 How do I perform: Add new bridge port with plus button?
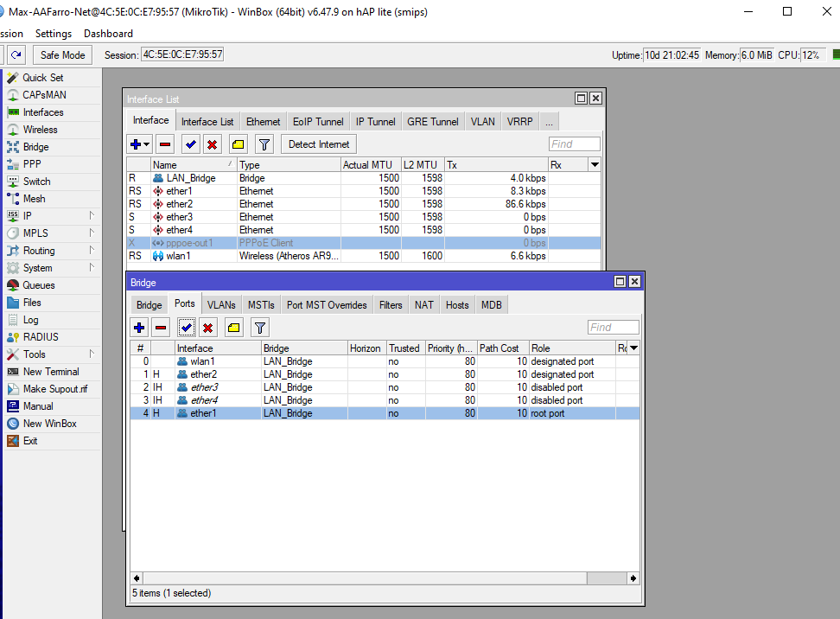(139, 328)
